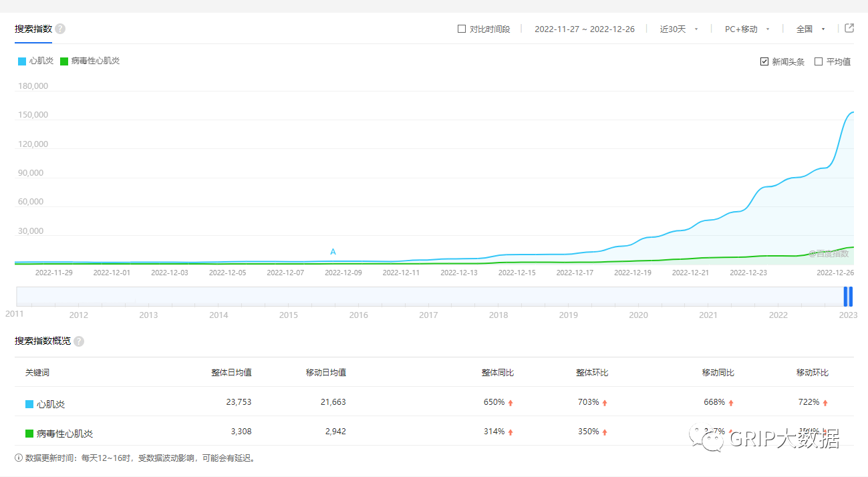Click the 整体同比 column header

point(498,373)
